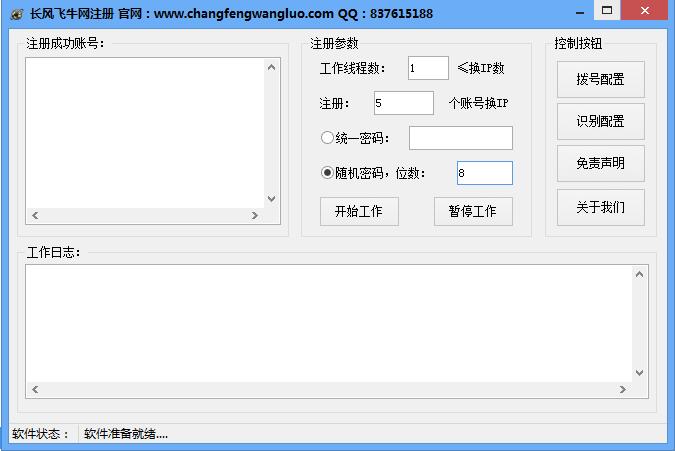Screen dimensions: 675x451
Task: Click the ≤换IP数 label
Action: pos(481,68)
